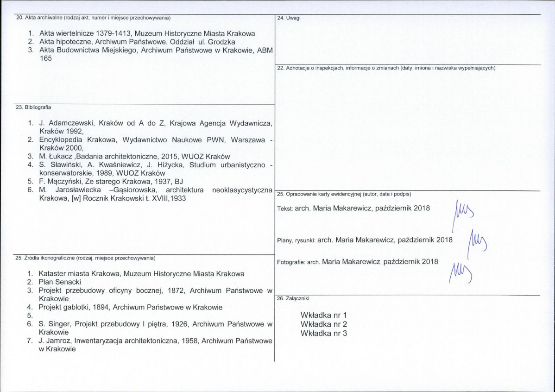Select attachment 'Wkładka nr 2'
Screen dimensions: 555x392
click(x=324, y=324)
